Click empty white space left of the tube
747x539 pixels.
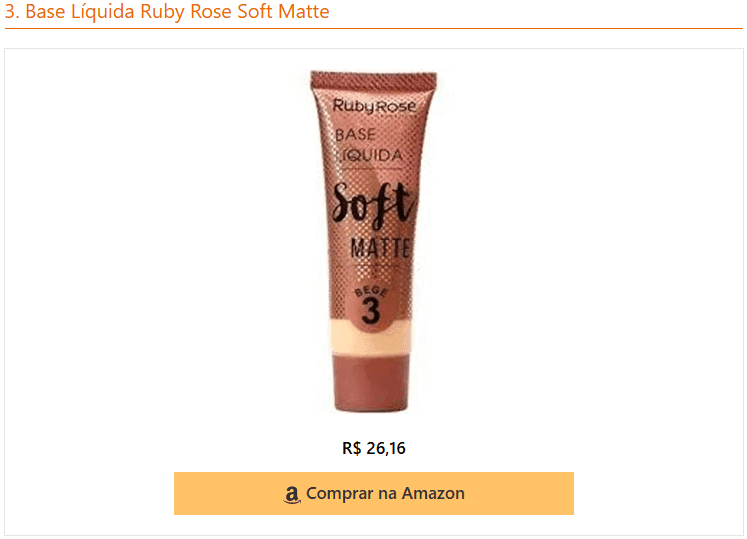click(157, 238)
